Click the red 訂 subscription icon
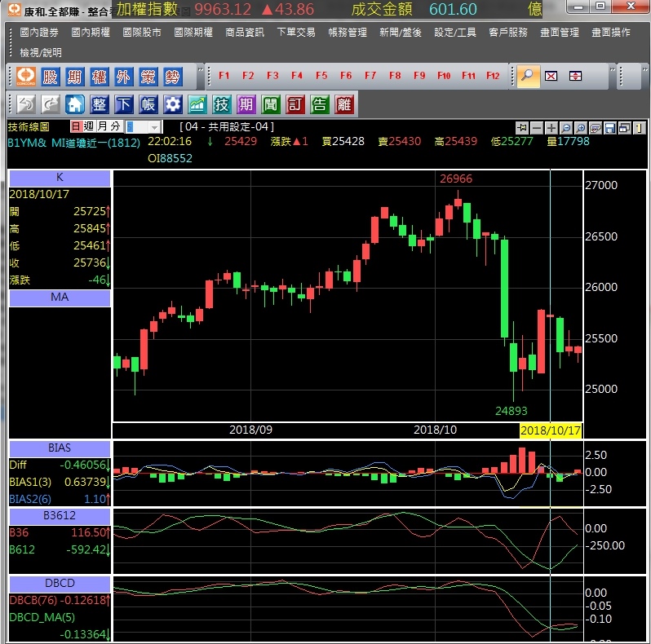651x644 pixels. pos(295,104)
